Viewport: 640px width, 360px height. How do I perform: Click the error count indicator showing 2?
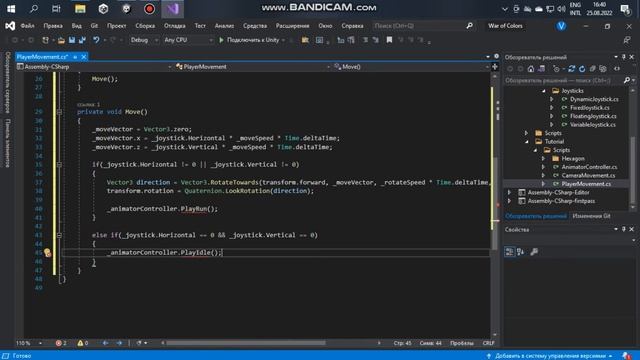(61, 343)
